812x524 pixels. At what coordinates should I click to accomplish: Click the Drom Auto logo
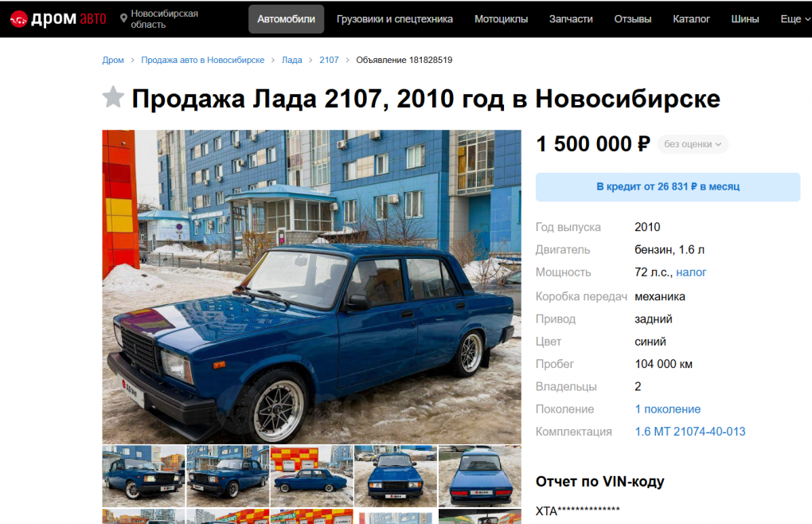[59, 19]
